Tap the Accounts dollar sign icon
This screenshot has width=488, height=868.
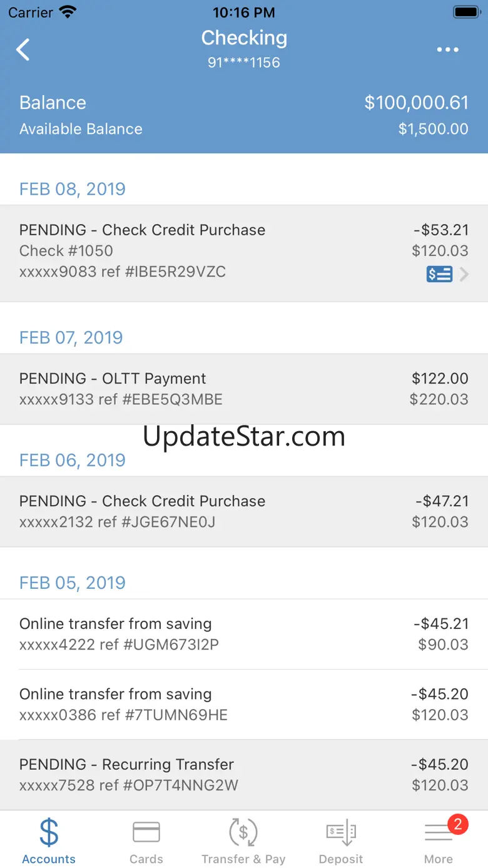click(x=49, y=832)
